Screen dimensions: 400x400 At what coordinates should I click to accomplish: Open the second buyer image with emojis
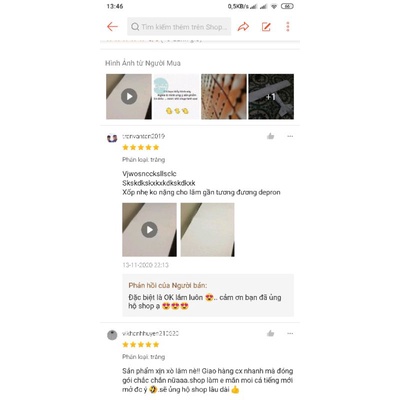pos(176,97)
